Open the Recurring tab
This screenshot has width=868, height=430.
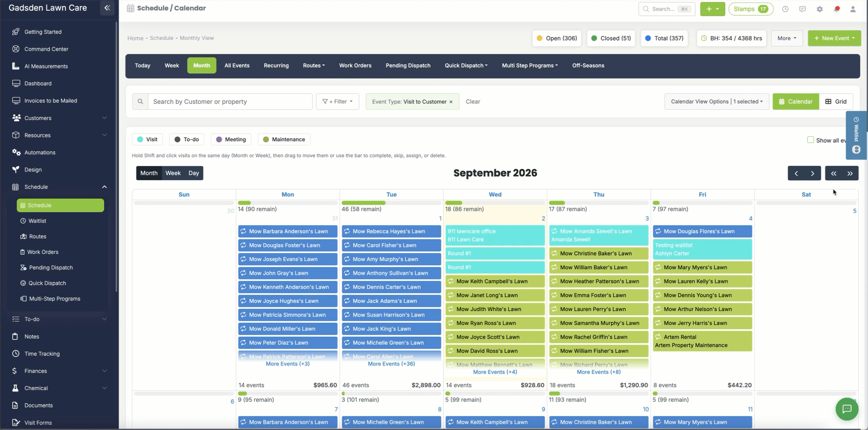[x=276, y=66]
